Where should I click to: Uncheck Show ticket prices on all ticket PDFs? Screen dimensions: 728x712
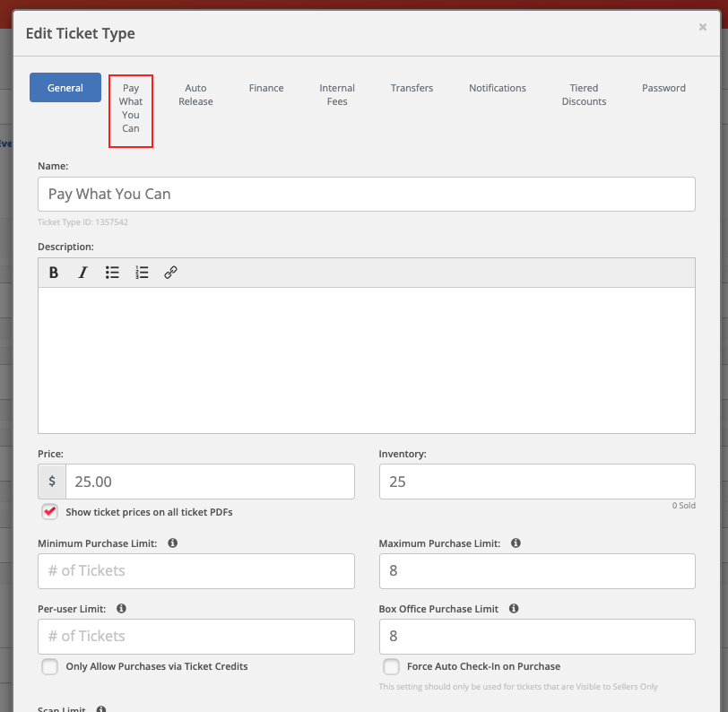click(x=50, y=512)
